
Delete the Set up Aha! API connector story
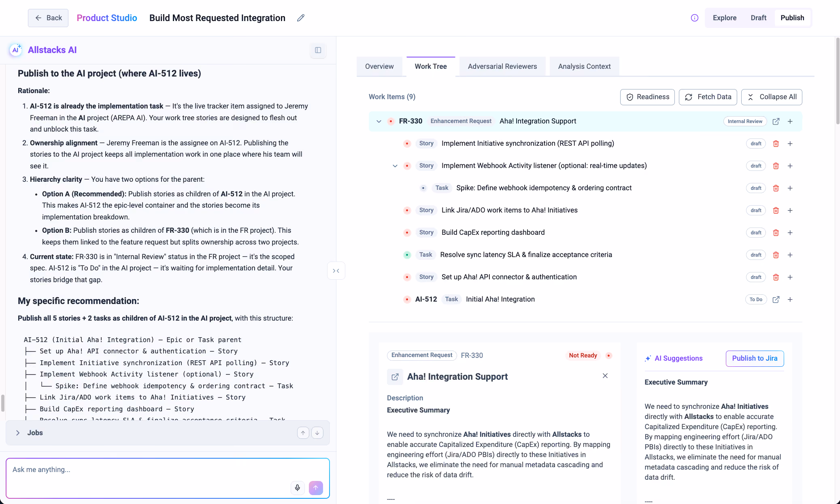click(776, 277)
